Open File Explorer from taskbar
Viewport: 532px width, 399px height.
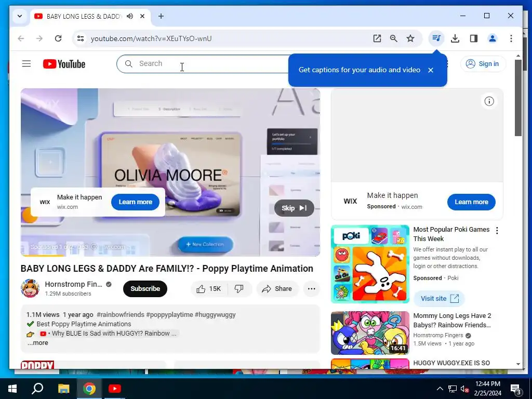[63, 389]
